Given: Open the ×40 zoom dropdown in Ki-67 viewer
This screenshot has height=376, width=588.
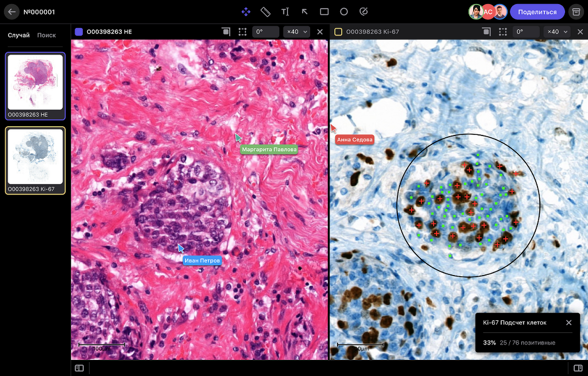Looking at the screenshot, I should click(x=557, y=32).
